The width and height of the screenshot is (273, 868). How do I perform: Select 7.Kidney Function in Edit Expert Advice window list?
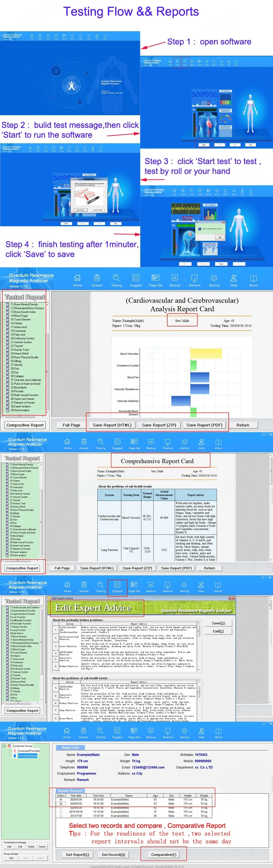coord(19,627)
